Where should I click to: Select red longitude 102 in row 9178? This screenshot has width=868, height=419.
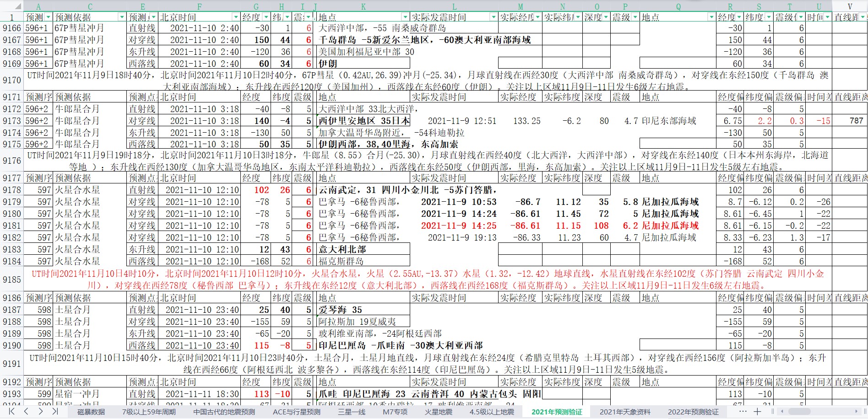click(x=256, y=190)
